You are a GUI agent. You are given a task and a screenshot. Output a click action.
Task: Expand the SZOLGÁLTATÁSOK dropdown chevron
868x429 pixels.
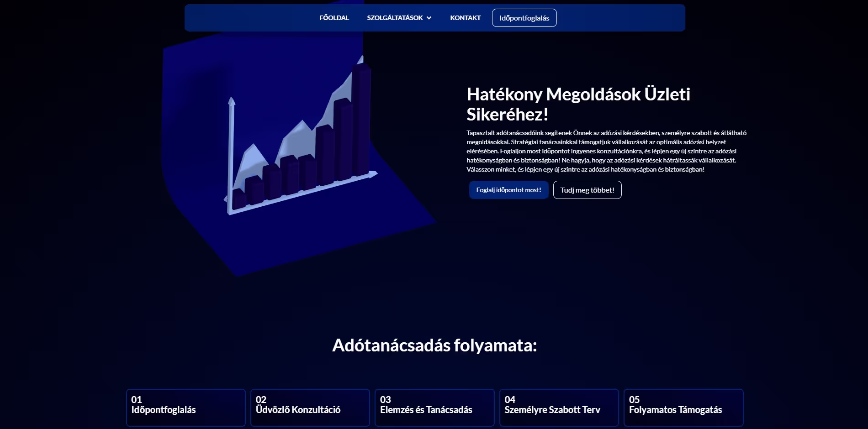[429, 18]
